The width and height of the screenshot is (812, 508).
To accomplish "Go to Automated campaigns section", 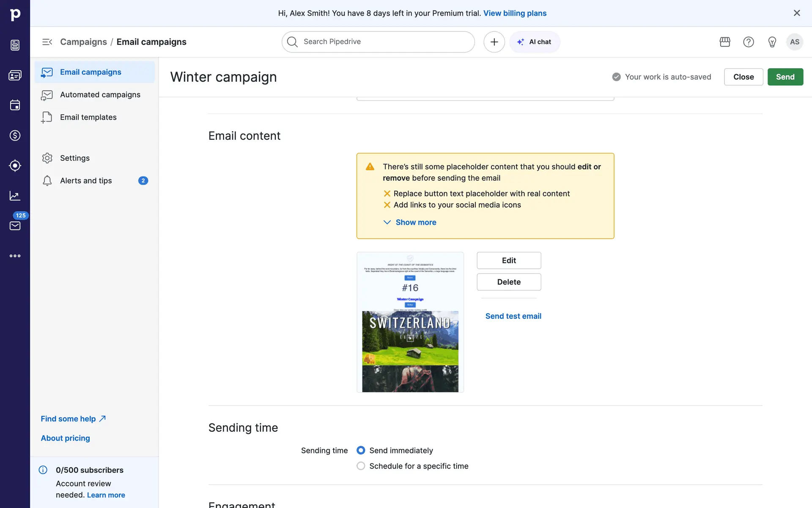I will [100, 95].
